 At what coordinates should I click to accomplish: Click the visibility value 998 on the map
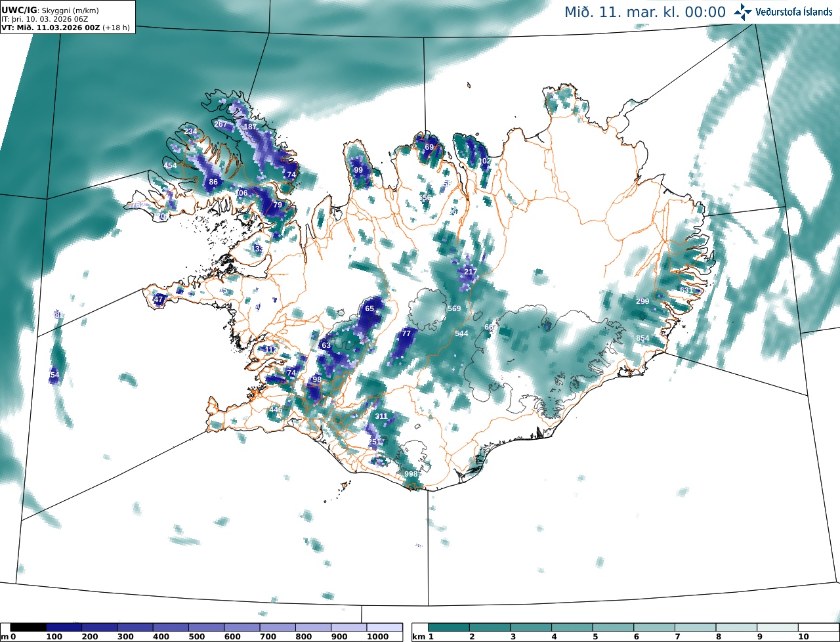pyautogui.click(x=411, y=474)
